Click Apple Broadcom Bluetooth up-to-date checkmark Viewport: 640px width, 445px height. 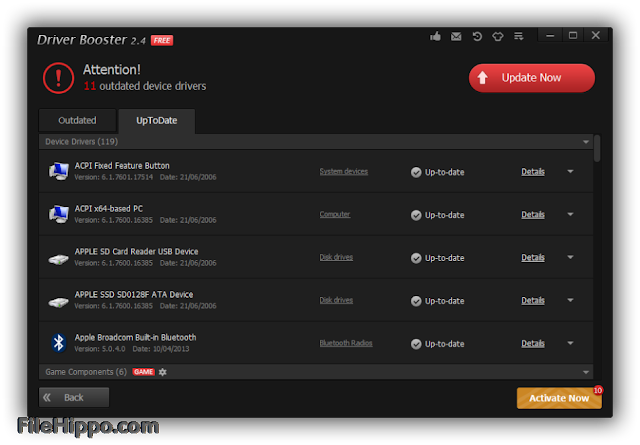coord(416,344)
